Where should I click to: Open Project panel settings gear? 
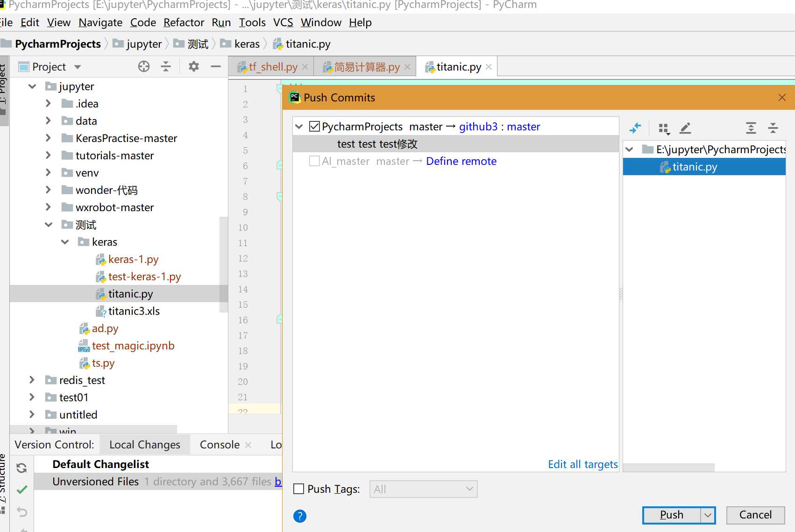click(193, 67)
